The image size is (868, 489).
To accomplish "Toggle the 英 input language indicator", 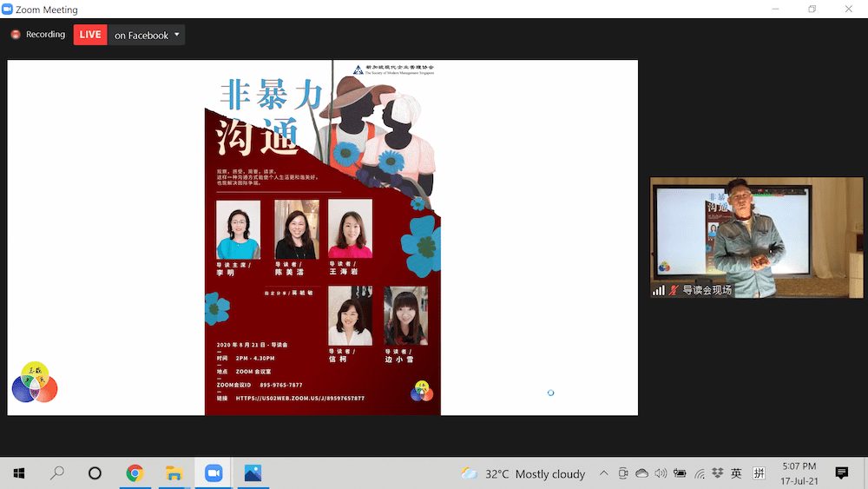I will coord(736,473).
